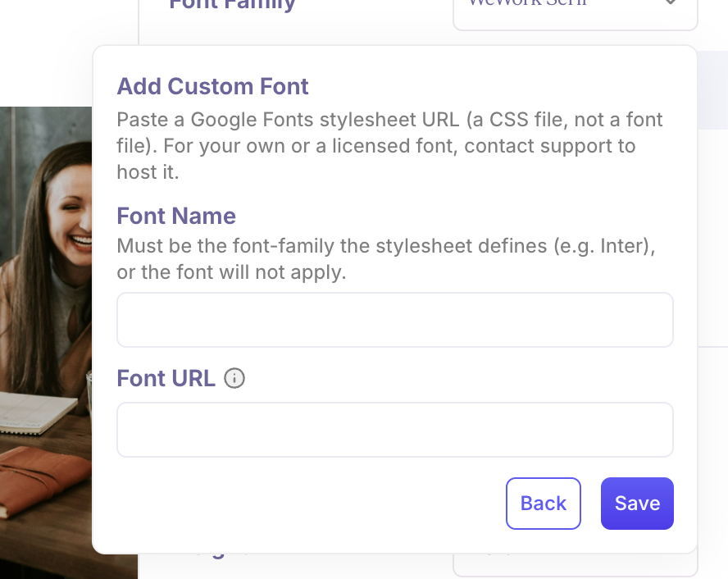Click the Back button

click(x=544, y=504)
